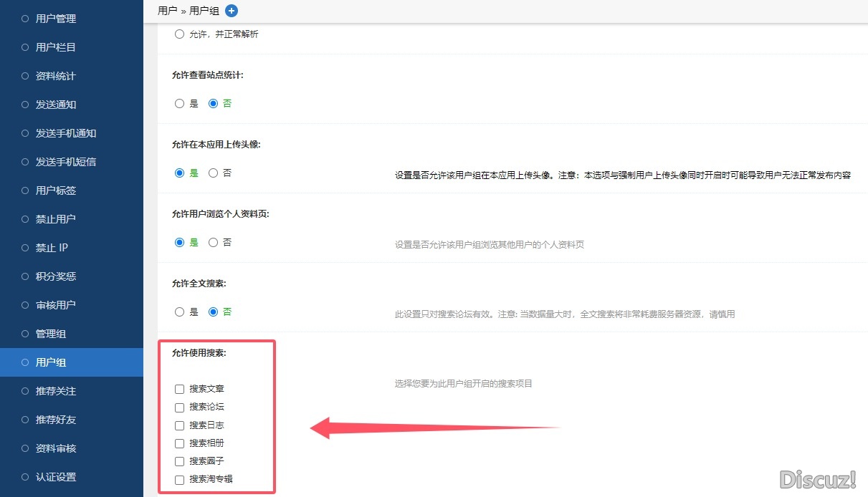Check the 搜索相册 option
The image size is (868, 497).
(180, 443)
